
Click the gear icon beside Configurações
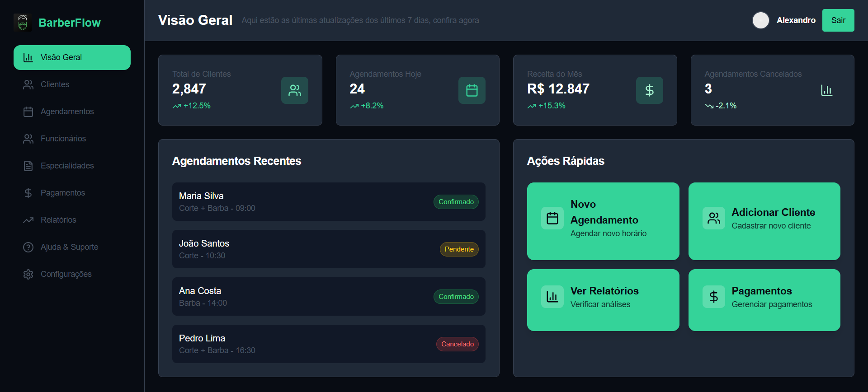point(28,274)
